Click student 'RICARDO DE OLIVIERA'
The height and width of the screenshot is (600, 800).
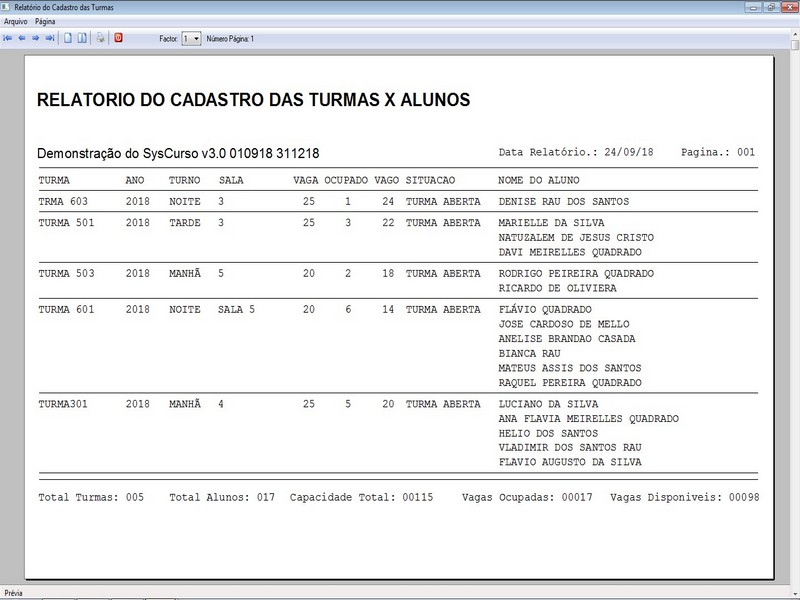coord(558,288)
